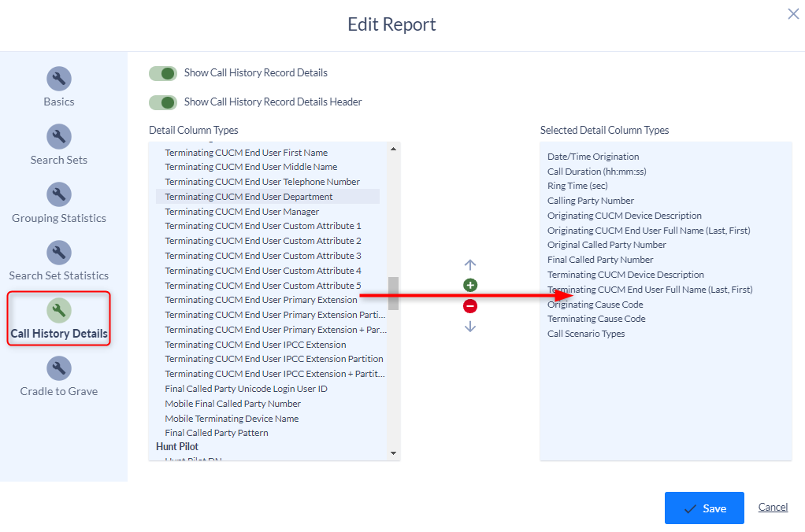Open the Search Sets wrench icon
The height and width of the screenshot is (532, 805).
[59, 136]
